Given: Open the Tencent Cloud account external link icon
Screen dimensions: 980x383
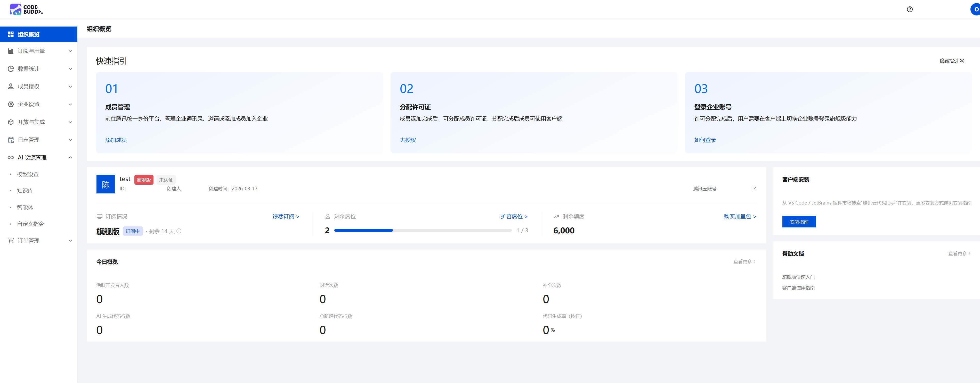Looking at the screenshot, I should (x=754, y=189).
